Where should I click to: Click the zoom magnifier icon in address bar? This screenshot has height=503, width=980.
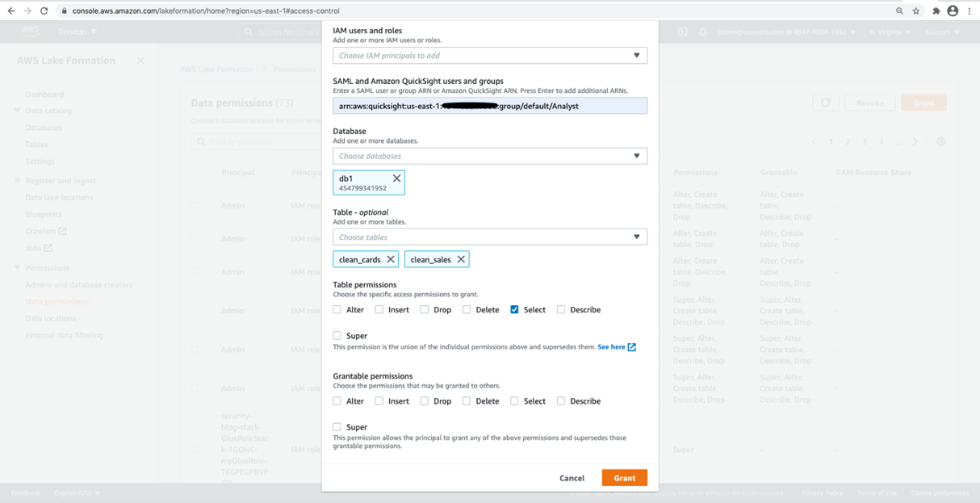[x=899, y=10]
